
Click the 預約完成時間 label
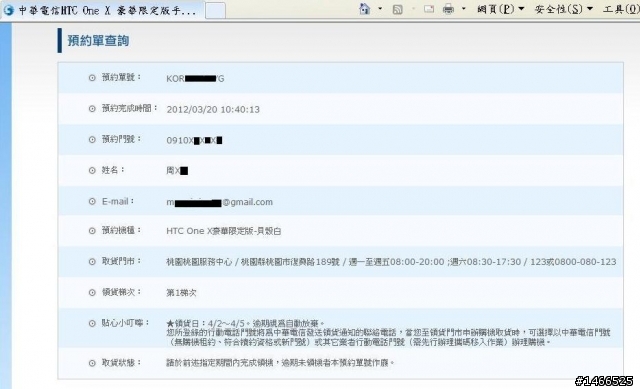pyautogui.click(x=129, y=108)
